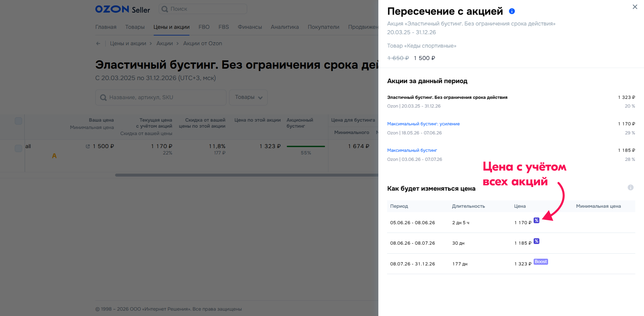
Task: Click the OZON Seller logo
Action: (x=122, y=9)
